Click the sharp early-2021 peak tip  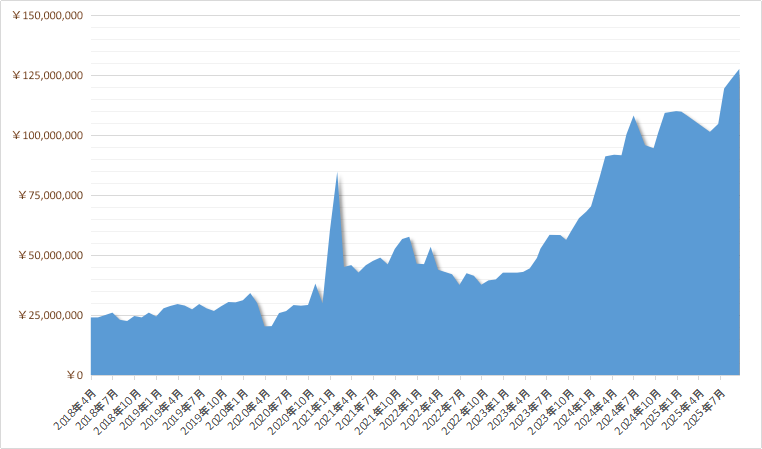[x=338, y=175]
